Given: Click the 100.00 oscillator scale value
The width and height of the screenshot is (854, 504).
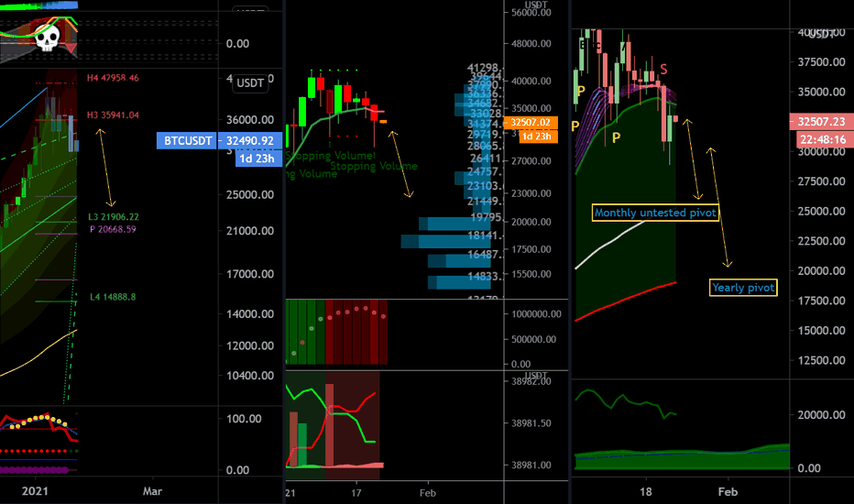Looking at the screenshot, I should tap(244, 419).
